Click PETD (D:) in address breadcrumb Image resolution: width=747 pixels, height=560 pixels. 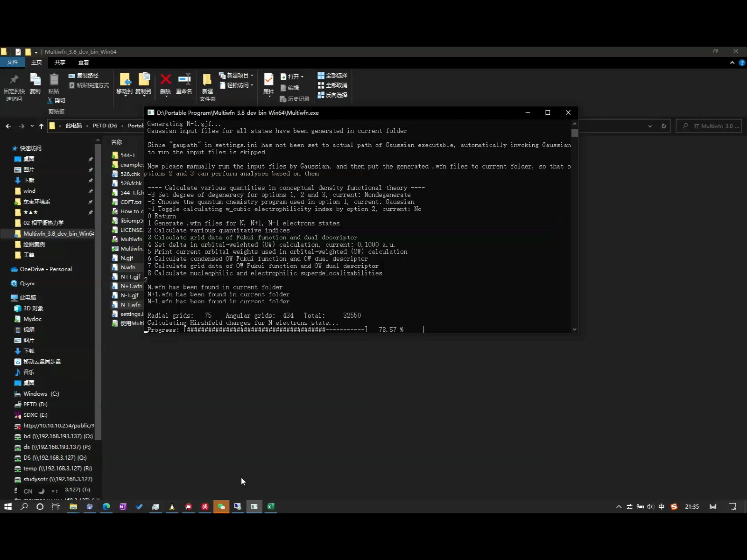[x=105, y=126]
